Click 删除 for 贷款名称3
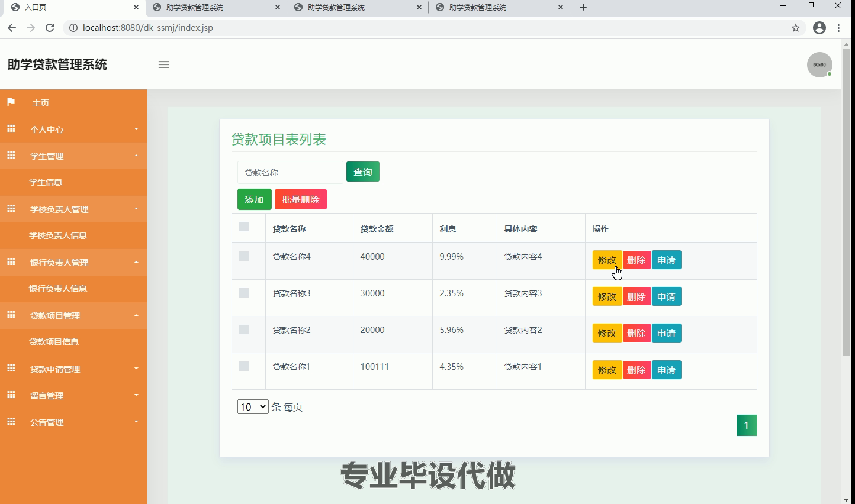The image size is (855, 504). pos(637,296)
